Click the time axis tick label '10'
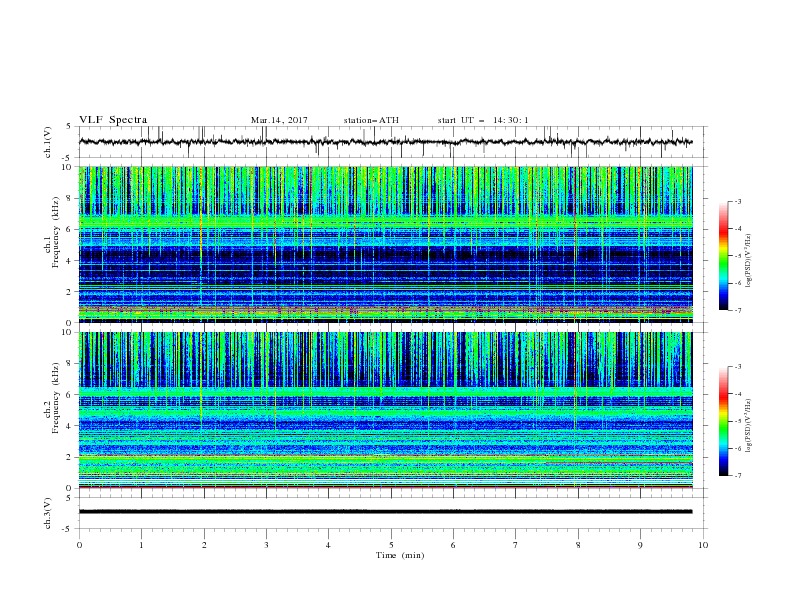 coord(703,545)
